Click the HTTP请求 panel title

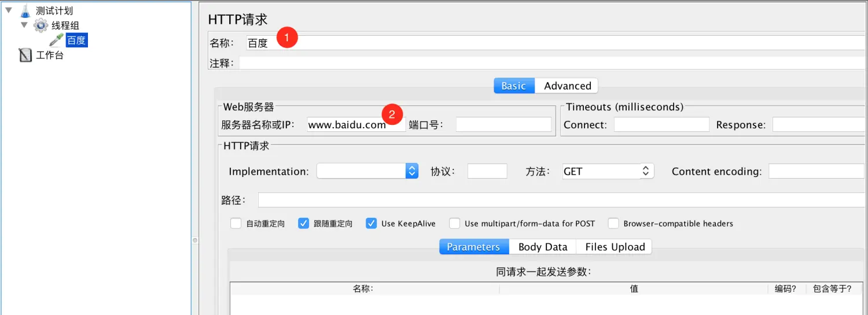(238, 19)
